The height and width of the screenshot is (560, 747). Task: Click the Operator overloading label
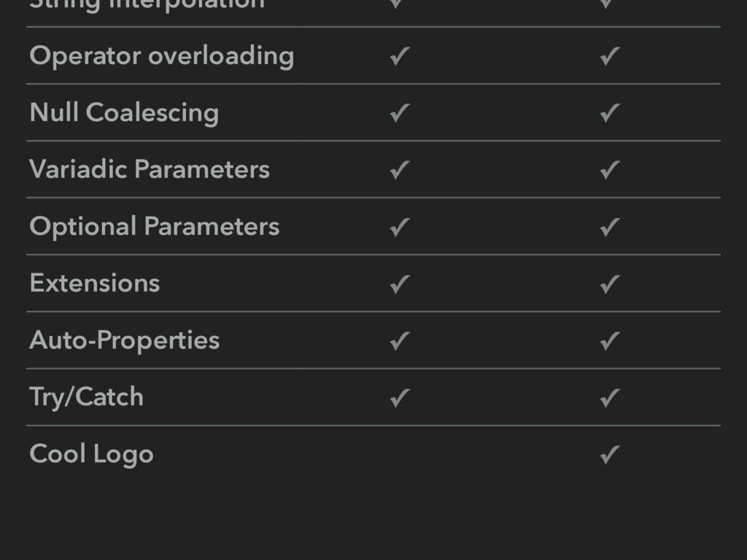click(161, 56)
